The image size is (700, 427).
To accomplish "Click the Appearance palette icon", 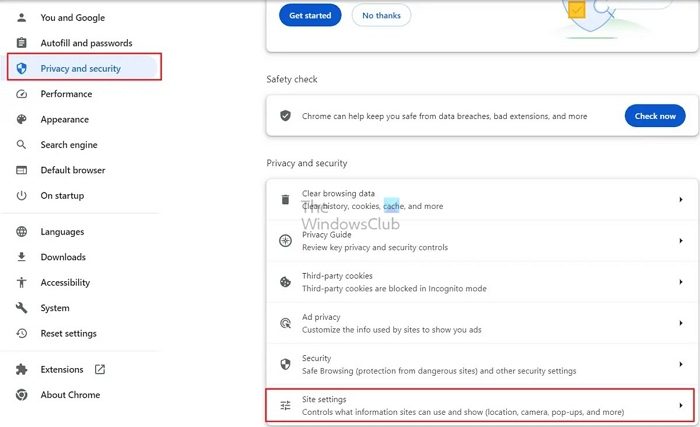I will point(21,119).
